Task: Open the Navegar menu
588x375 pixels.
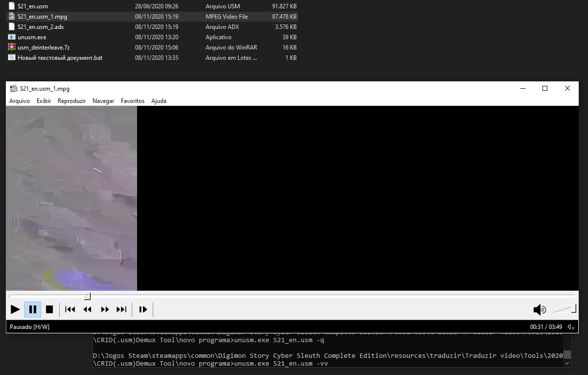Action: point(103,101)
